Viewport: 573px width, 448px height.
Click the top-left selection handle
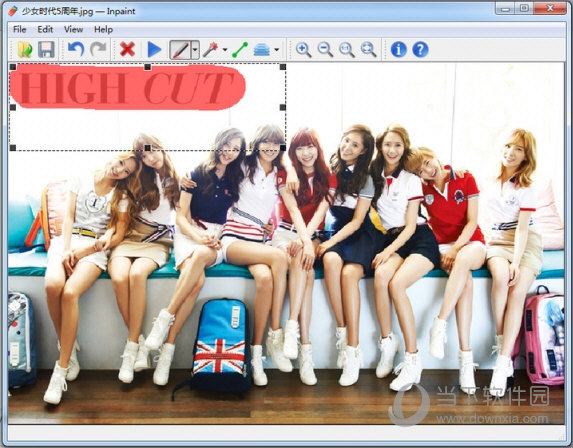tap(13, 67)
